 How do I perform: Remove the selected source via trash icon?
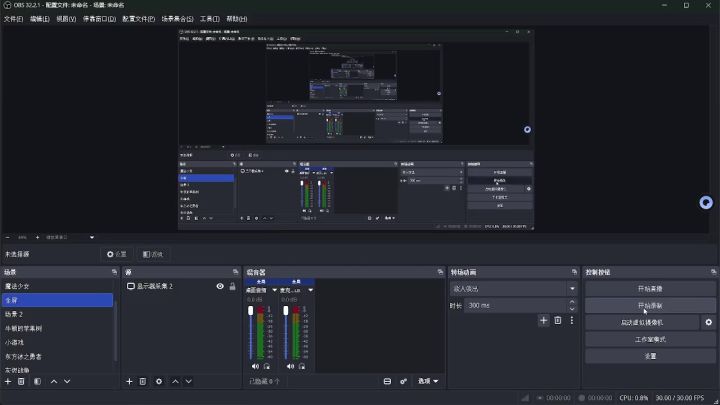point(143,382)
